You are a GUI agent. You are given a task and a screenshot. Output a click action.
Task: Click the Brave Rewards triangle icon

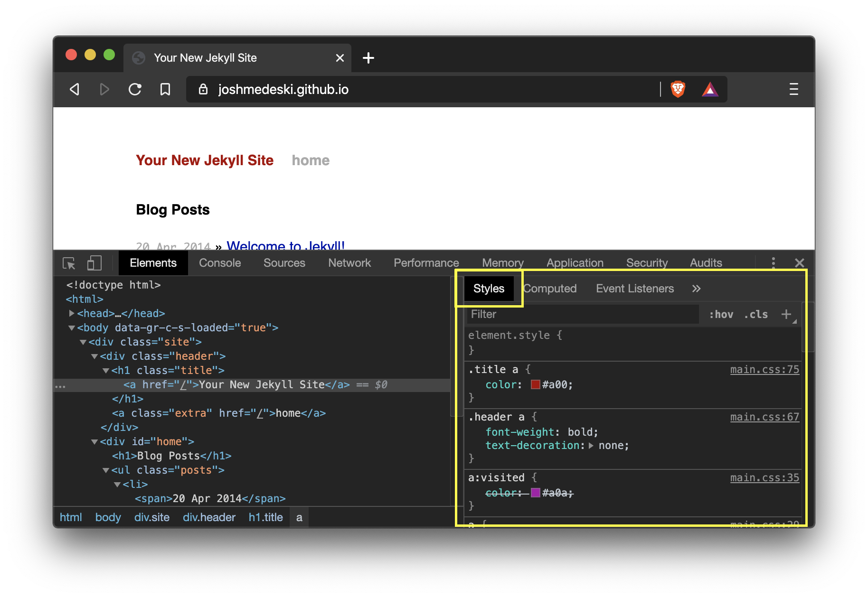coord(710,89)
